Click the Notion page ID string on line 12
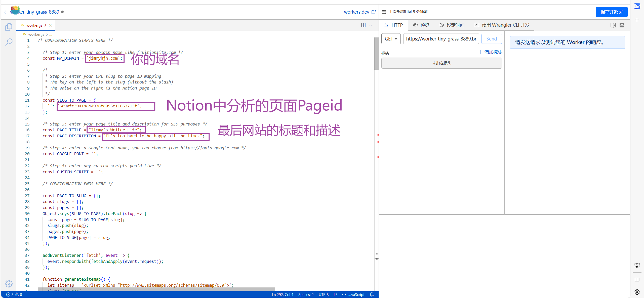The width and height of the screenshot is (644, 298). pyautogui.click(x=99, y=106)
